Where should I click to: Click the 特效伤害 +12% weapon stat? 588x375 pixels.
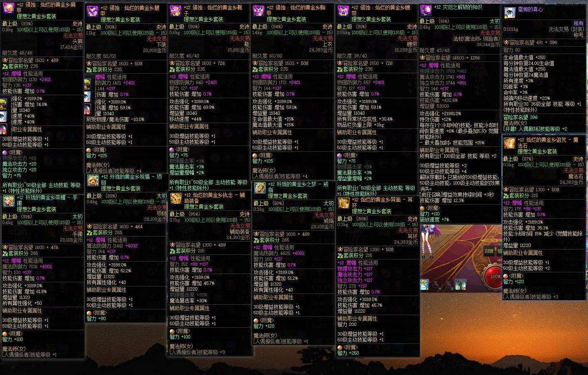point(435,119)
